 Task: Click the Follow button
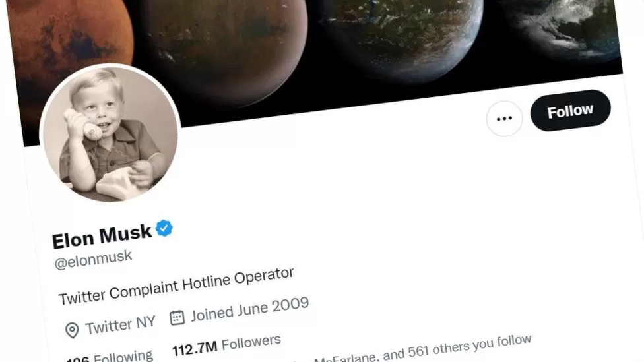(x=571, y=110)
